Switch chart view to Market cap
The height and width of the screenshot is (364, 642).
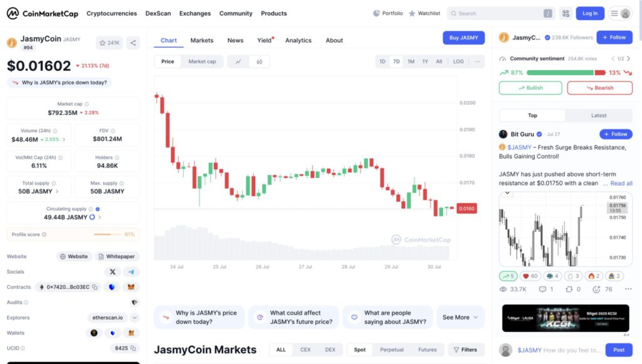203,61
